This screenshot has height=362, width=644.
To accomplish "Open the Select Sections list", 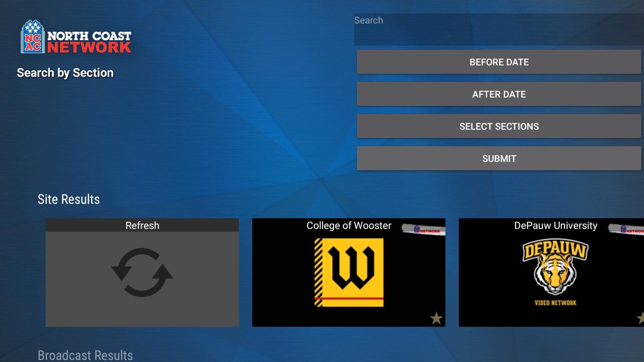I will tap(499, 126).
